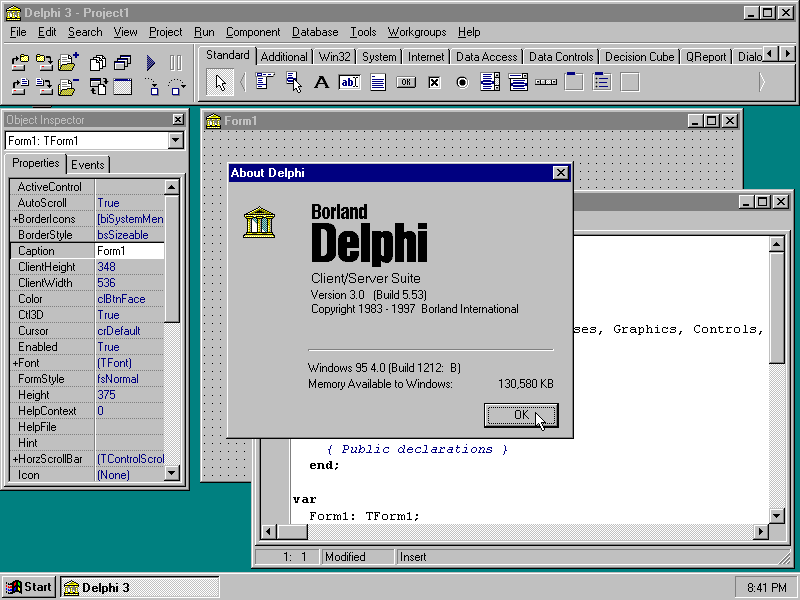This screenshot has width=800, height=600.
Task: Click the Object Inspector scrollbar thumb
Action: point(172,259)
